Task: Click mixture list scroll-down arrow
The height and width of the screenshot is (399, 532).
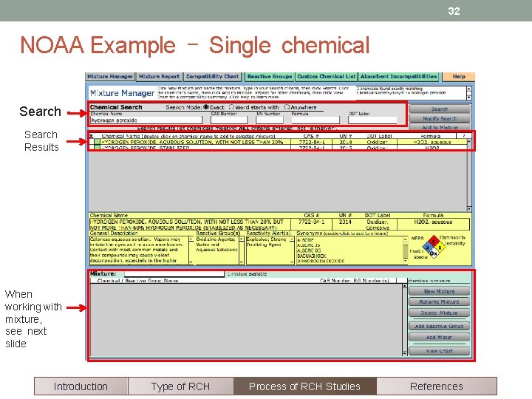Action: (404, 353)
